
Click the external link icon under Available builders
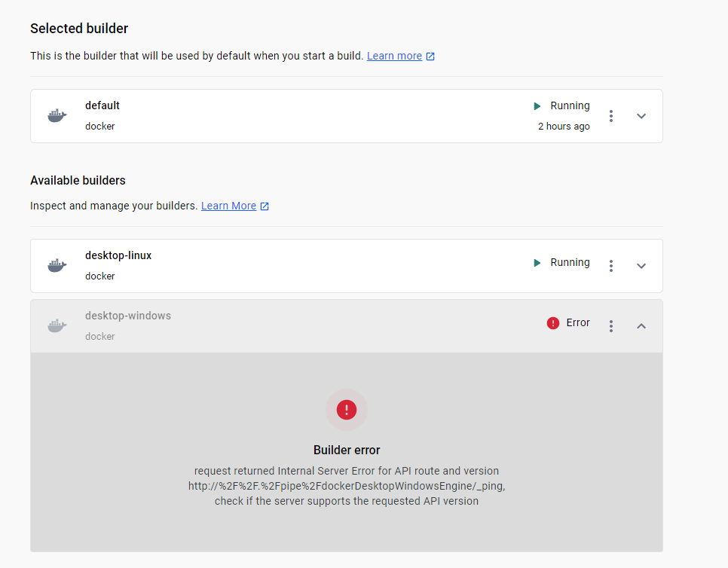pyautogui.click(x=265, y=206)
